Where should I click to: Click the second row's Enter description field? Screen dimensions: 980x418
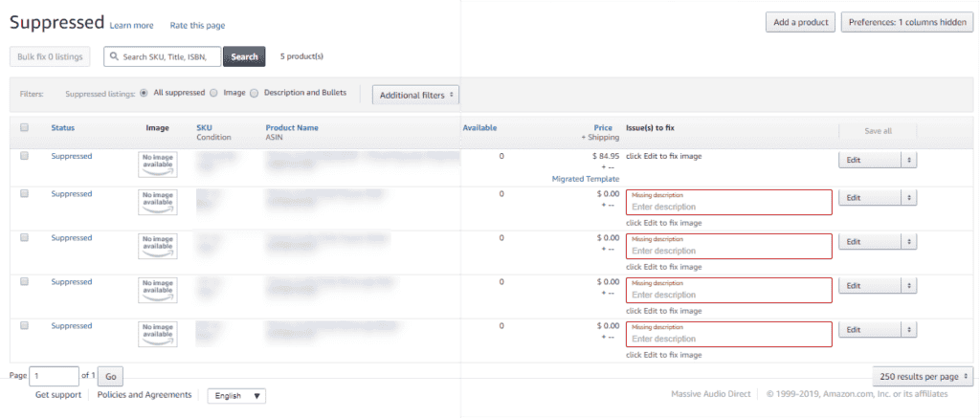coord(728,207)
